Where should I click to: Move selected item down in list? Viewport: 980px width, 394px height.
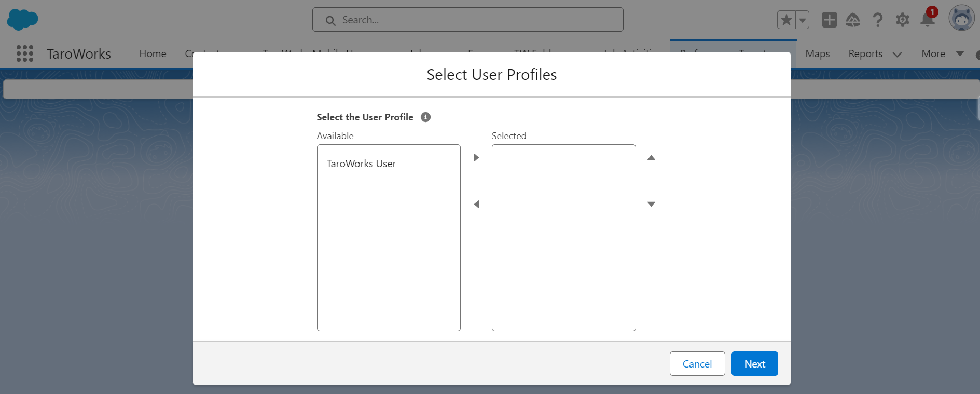(651, 205)
